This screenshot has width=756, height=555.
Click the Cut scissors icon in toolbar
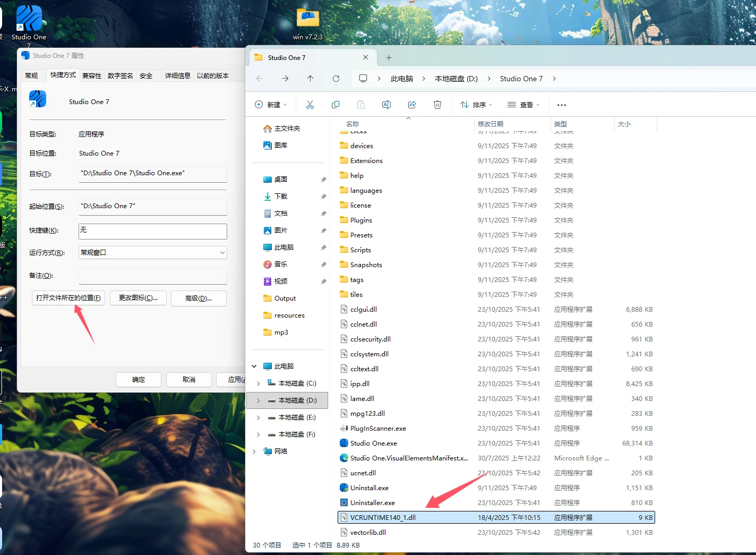click(x=310, y=105)
